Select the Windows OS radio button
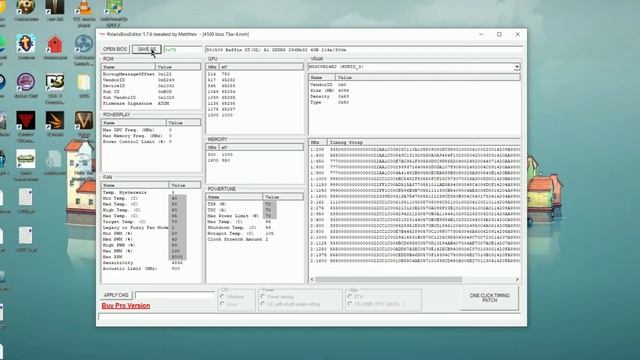This screenshot has width=640, height=360. (222, 296)
